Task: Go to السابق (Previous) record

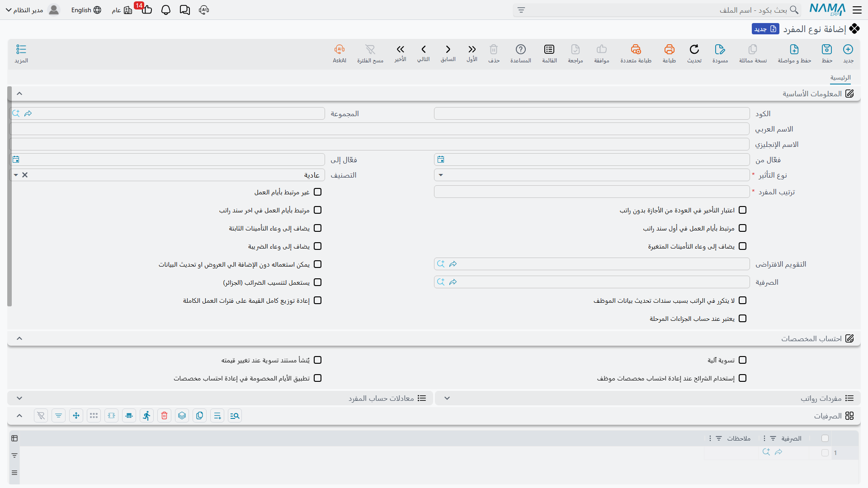Action: coord(448,49)
